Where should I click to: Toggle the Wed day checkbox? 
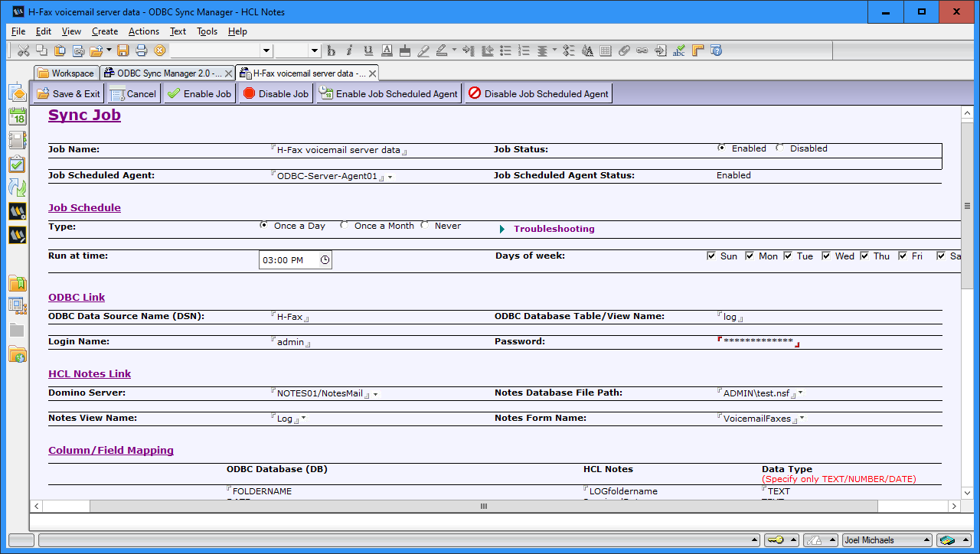[826, 256]
